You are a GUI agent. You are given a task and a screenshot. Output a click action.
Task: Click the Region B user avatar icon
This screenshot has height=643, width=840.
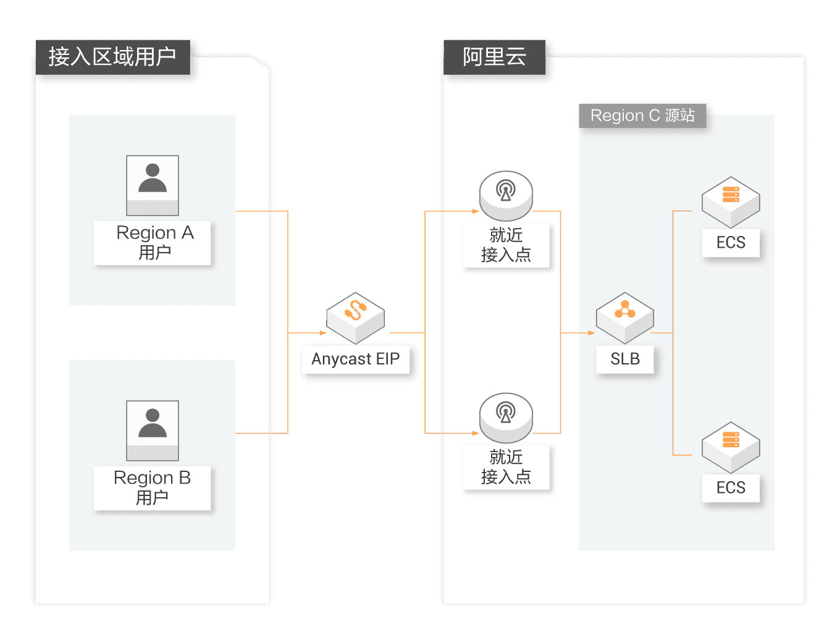153,431
